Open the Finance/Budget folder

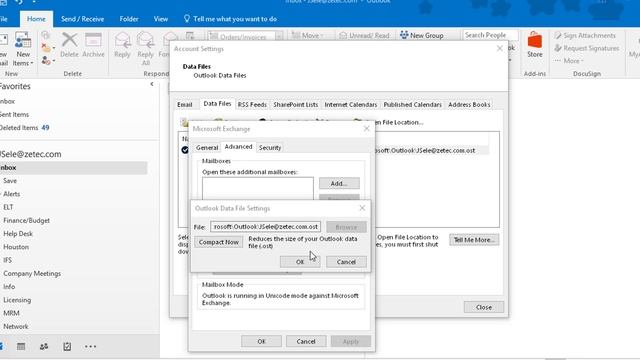[x=27, y=220]
